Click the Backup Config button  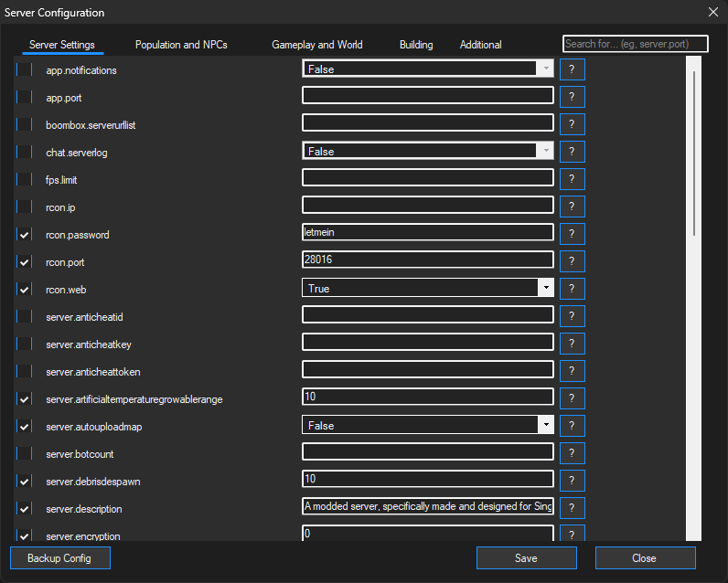click(x=60, y=557)
